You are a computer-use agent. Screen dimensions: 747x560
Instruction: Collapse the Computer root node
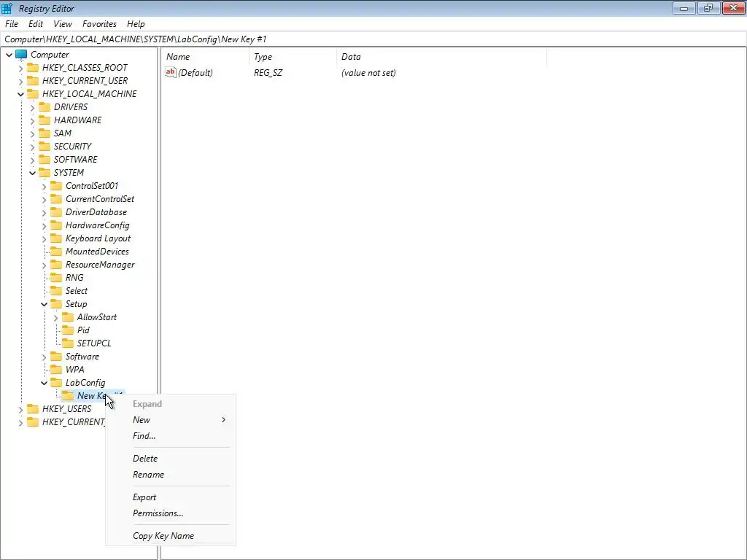click(x=9, y=55)
